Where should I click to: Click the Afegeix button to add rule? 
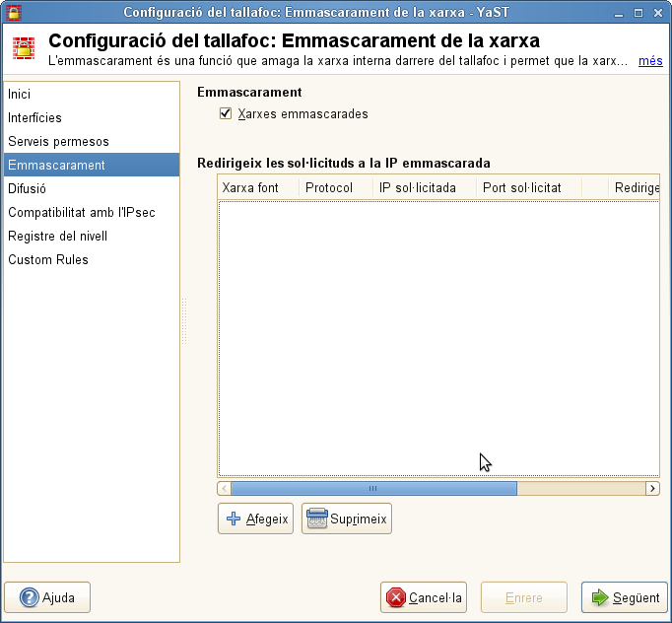257,519
